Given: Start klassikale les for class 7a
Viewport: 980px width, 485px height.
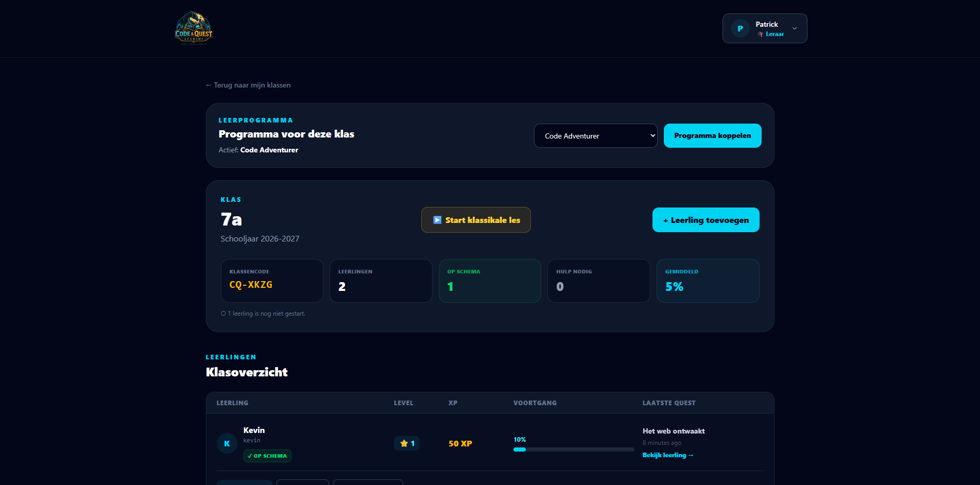Looking at the screenshot, I should coord(476,220).
